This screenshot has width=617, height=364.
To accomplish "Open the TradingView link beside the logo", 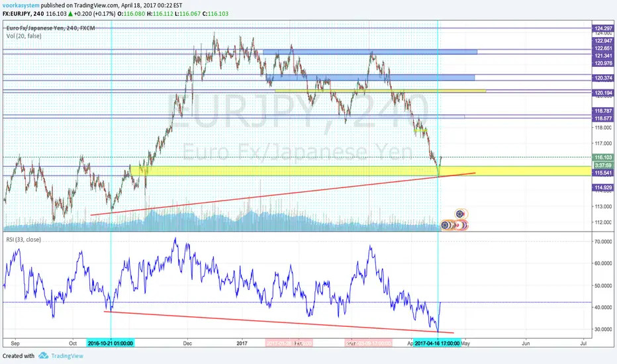I will click(x=67, y=356).
